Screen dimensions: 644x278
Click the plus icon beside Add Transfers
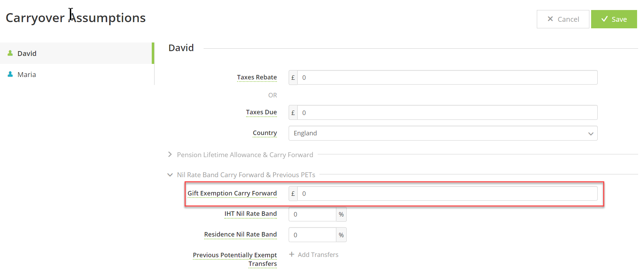[x=292, y=255]
